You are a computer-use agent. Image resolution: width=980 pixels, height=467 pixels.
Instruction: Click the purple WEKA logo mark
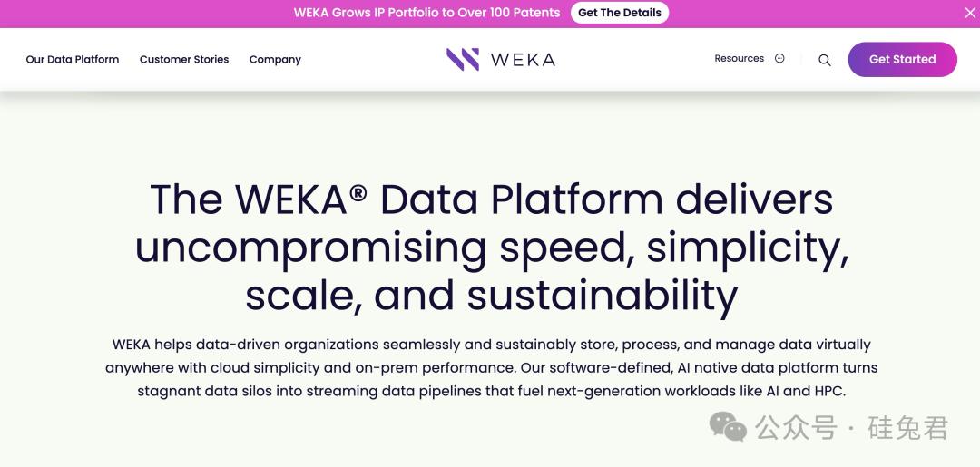point(463,59)
